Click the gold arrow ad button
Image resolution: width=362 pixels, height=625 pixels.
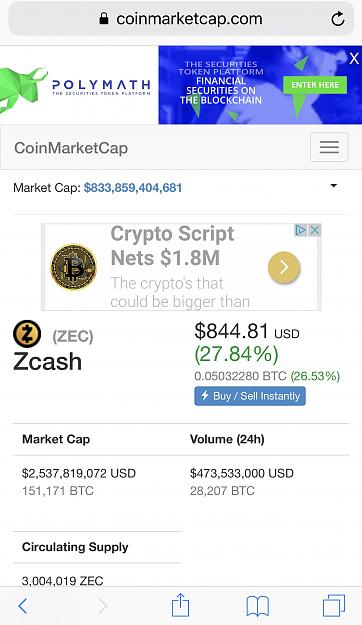[x=284, y=267]
